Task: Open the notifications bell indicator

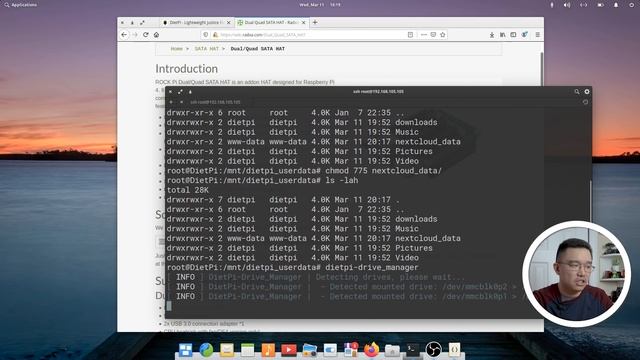Action: pyautogui.click(x=616, y=5)
